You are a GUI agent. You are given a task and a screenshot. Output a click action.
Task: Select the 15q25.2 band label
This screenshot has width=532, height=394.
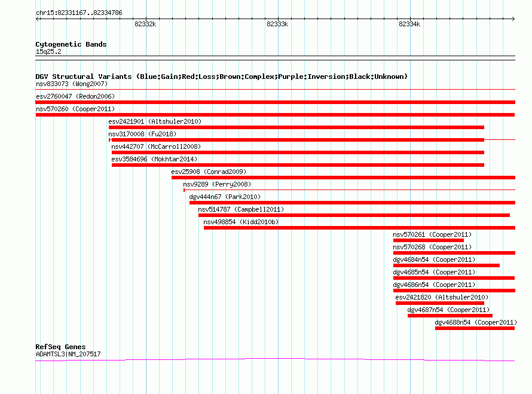coord(48,51)
